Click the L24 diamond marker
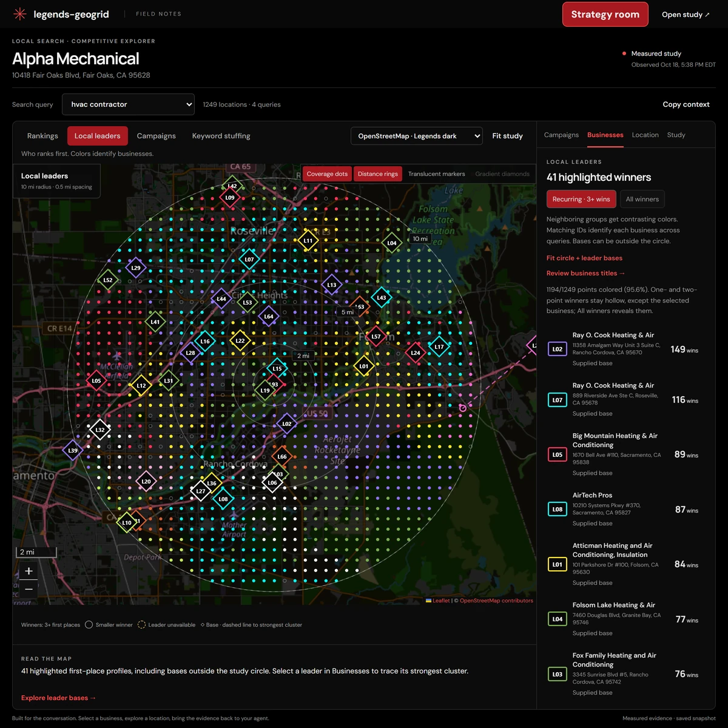The height and width of the screenshot is (728, 728). tap(416, 353)
